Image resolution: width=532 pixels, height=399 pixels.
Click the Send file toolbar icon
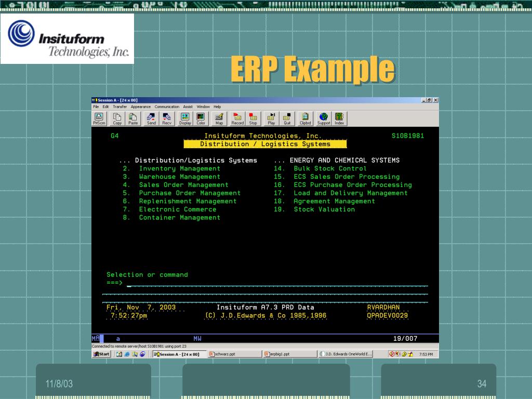coord(151,119)
